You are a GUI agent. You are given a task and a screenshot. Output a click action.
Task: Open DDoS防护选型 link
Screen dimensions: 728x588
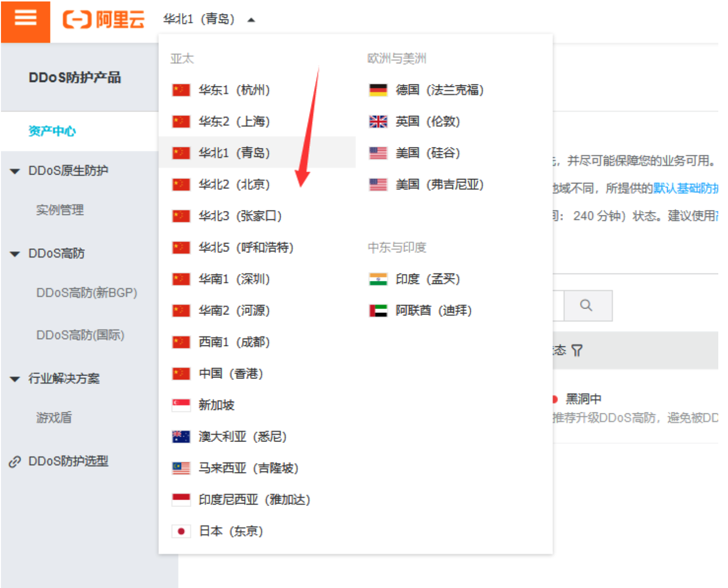(68, 461)
